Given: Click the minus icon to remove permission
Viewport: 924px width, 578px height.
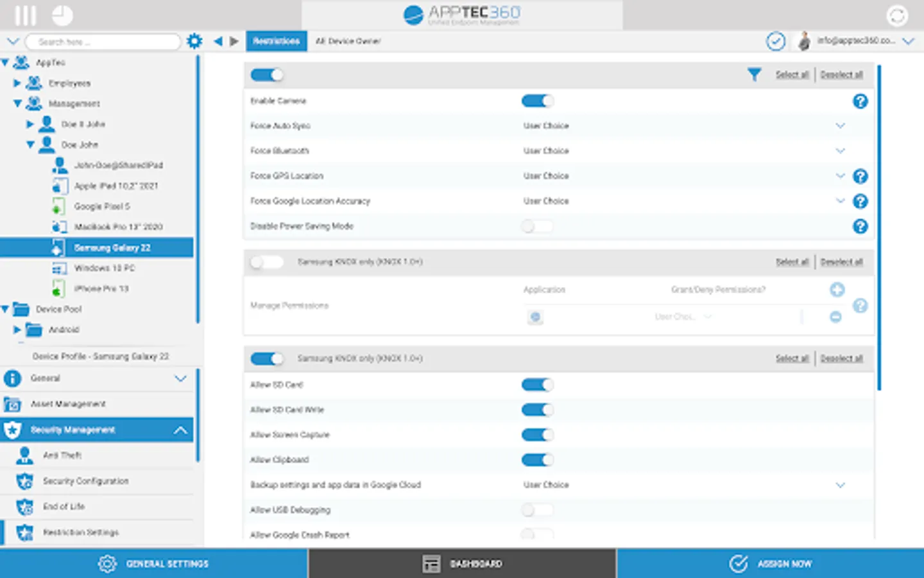Looking at the screenshot, I should (x=835, y=317).
